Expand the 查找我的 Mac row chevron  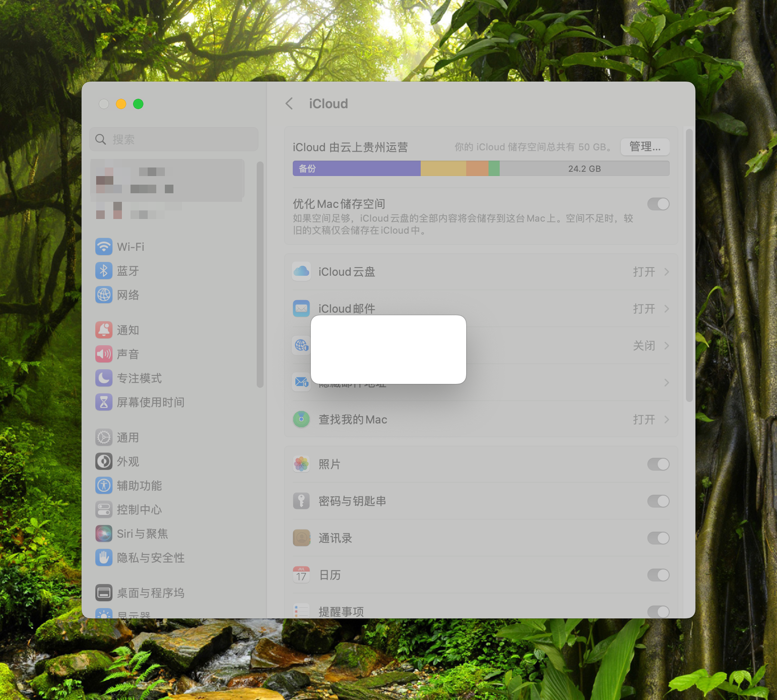tap(666, 420)
